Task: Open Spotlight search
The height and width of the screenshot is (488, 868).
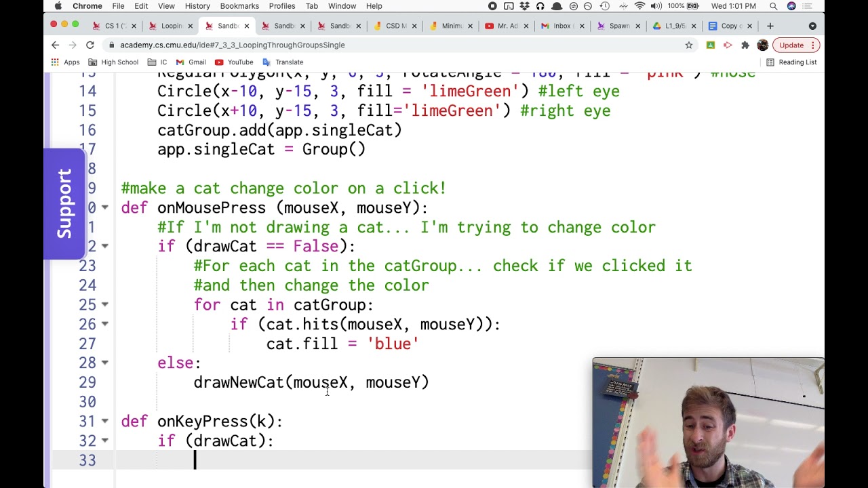Action: click(x=773, y=6)
